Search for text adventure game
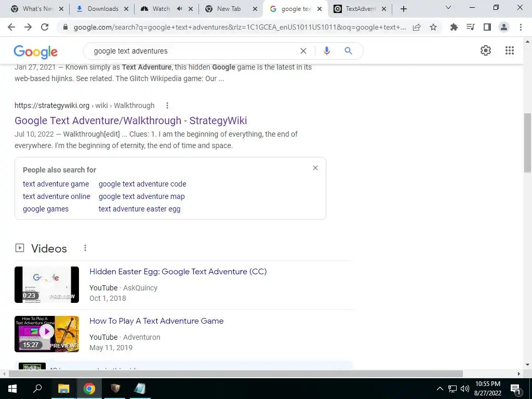The height and width of the screenshot is (399, 532). click(x=56, y=184)
